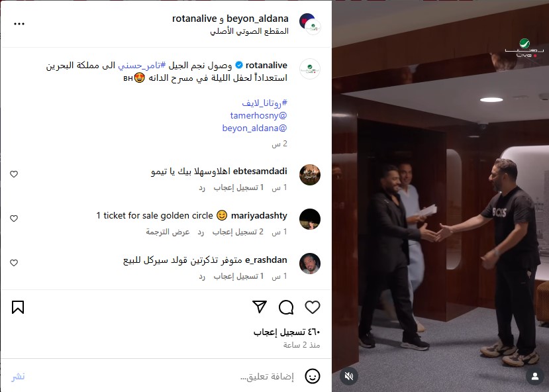
Task: Like mariyadashty's comment
Action: coord(14,219)
